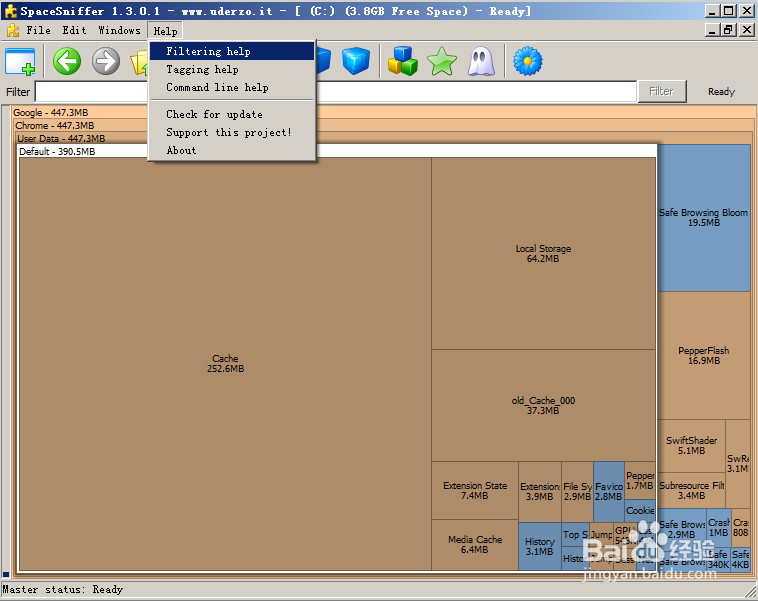Select the Cache 252.6MB block
The image size is (758, 601).
pyautogui.click(x=225, y=364)
